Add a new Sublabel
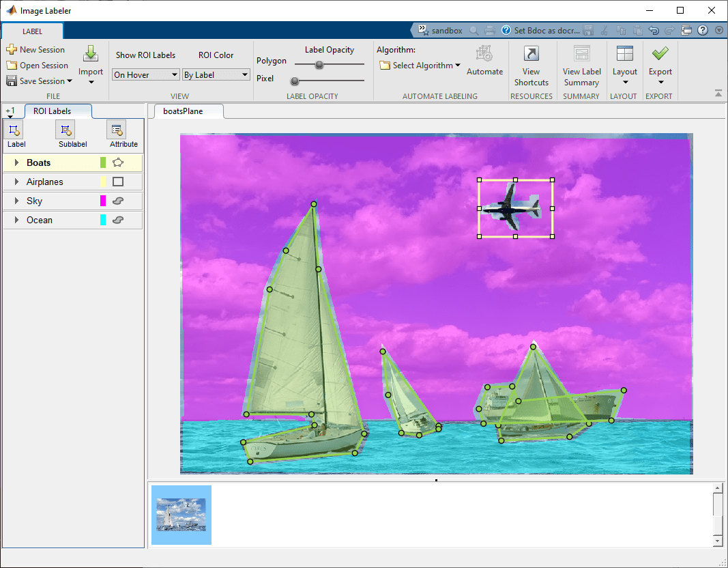 click(65, 130)
